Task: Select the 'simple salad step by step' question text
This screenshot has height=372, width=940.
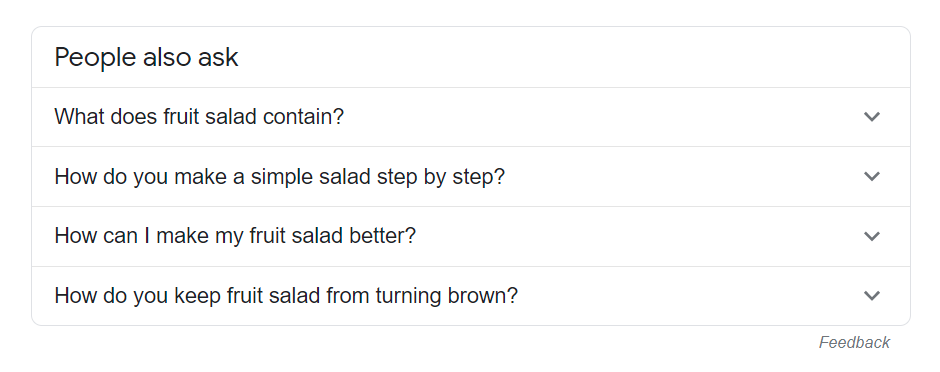Action: pyautogui.click(x=280, y=177)
